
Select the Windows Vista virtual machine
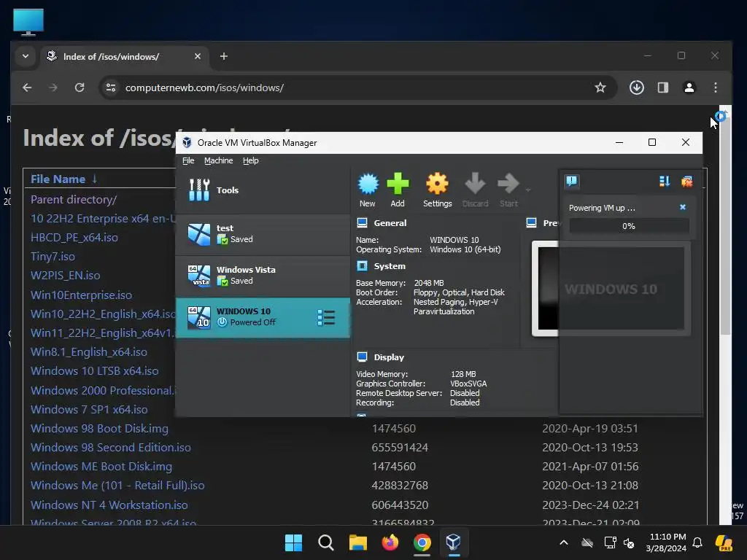pos(263,275)
